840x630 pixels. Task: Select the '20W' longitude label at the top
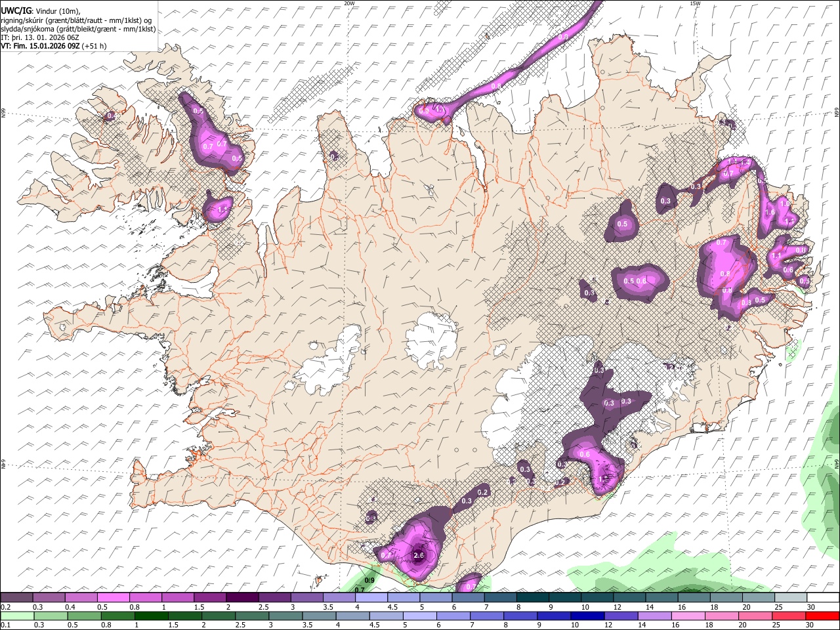pos(350,3)
